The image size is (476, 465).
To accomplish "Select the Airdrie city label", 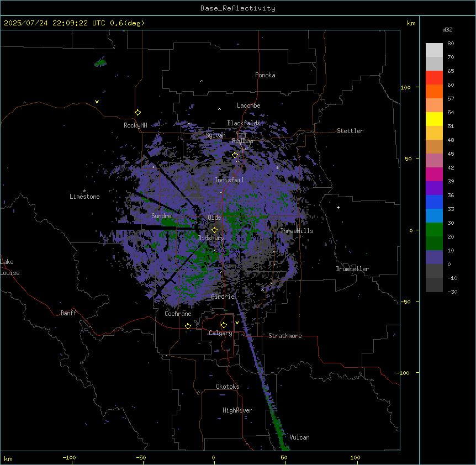I will [x=223, y=297].
